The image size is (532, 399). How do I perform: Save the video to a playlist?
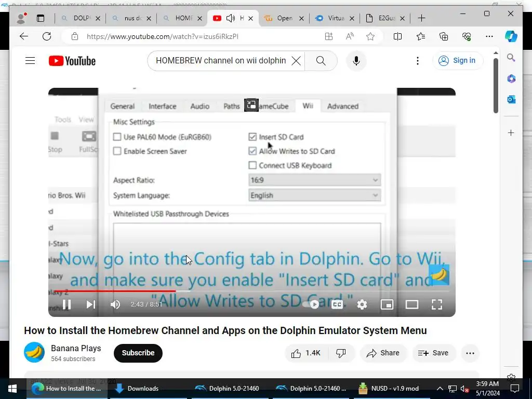coord(433,353)
